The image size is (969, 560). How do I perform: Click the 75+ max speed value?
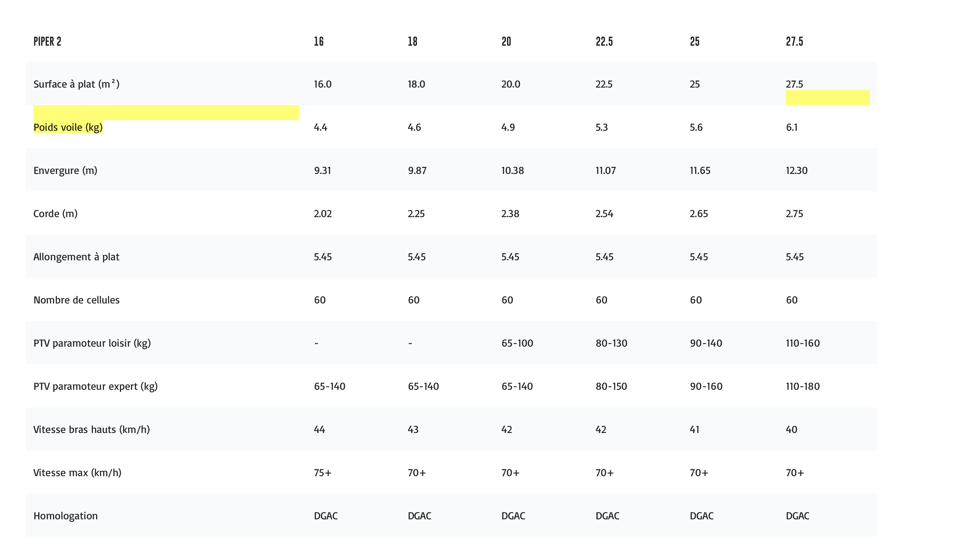click(x=322, y=473)
